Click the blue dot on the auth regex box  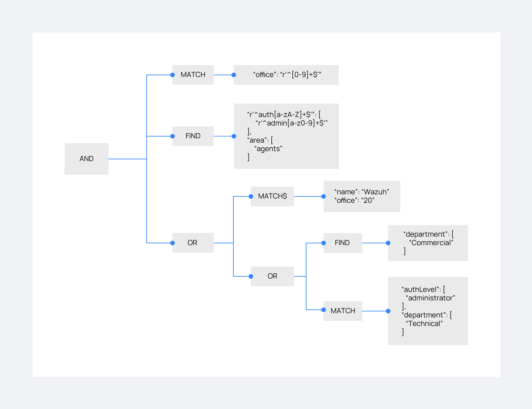tap(234, 136)
